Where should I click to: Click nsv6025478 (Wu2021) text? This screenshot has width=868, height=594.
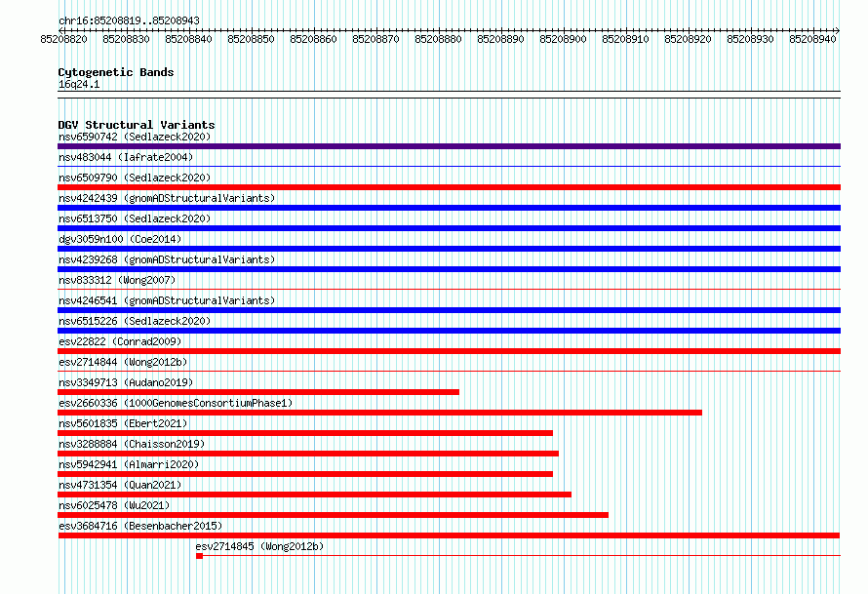click(x=114, y=505)
